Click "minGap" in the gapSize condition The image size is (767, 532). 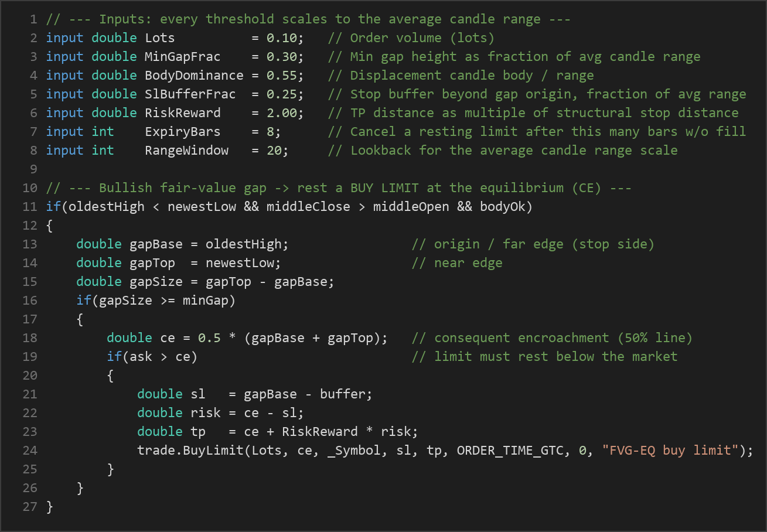206,301
